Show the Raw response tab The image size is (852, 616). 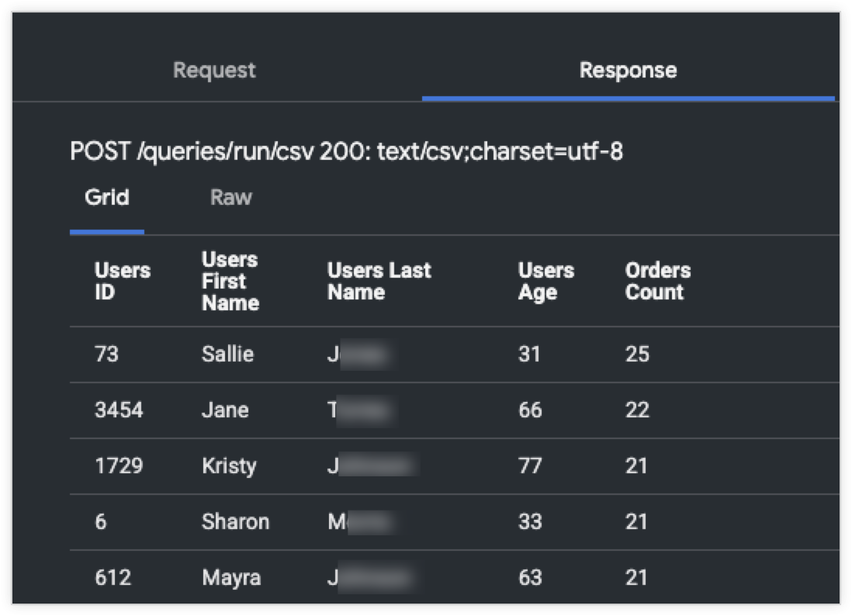tap(231, 198)
